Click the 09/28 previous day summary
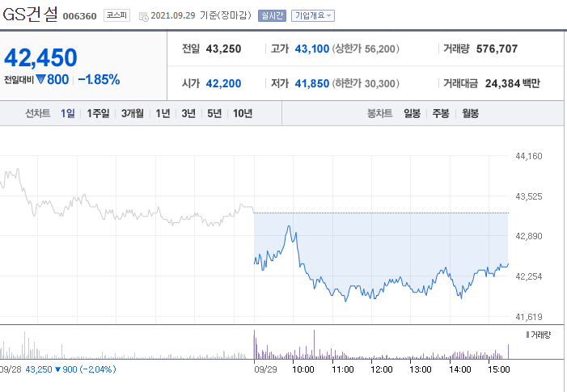 click(x=58, y=369)
